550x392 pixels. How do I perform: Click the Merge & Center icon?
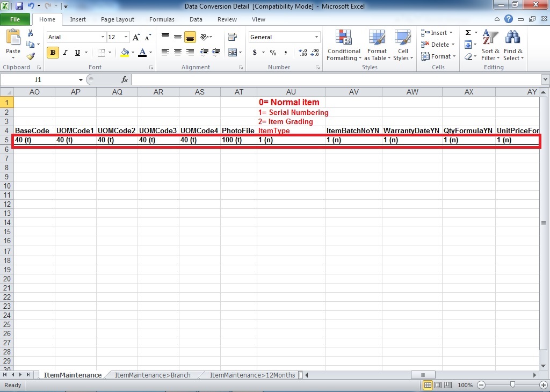coord(232,53)
